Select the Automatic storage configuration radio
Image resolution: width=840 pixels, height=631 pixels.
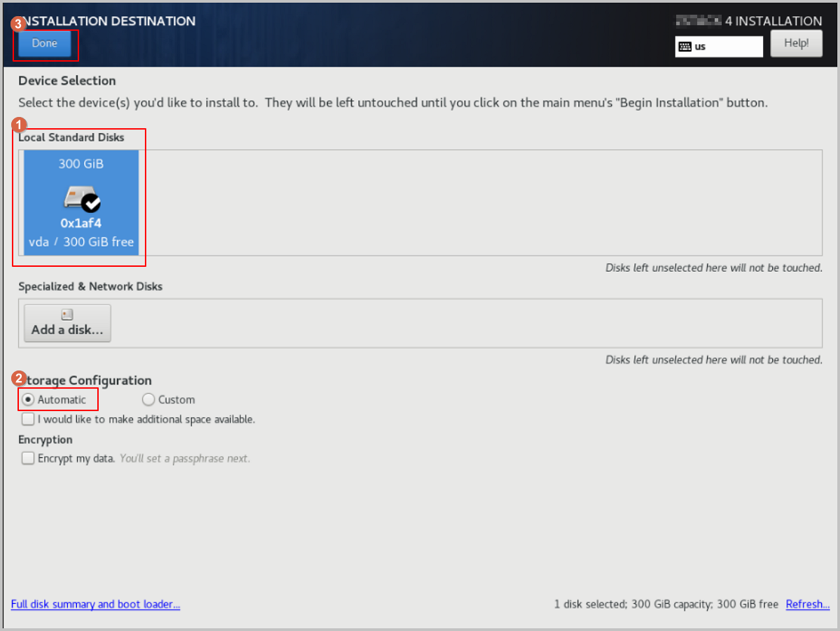tap(29, 400)
